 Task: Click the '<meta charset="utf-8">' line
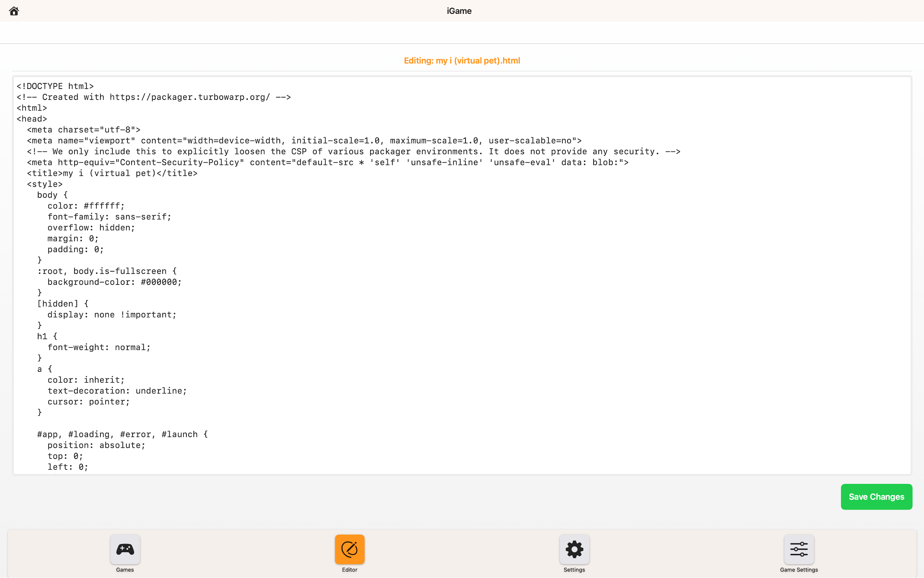coord(84,130)
